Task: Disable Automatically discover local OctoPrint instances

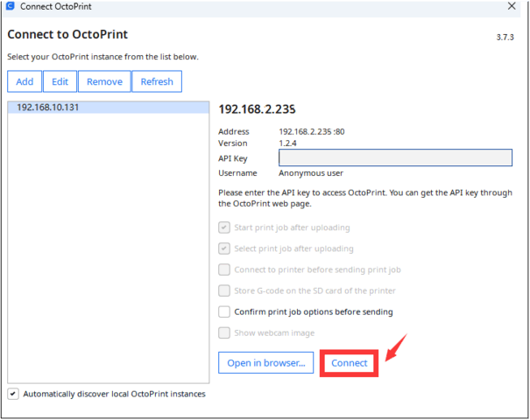Action: [x=12, y=394]
